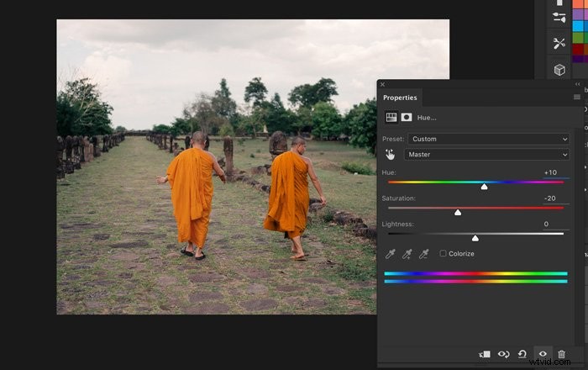Click the Saturation value field -20

(x=556, y=198)
